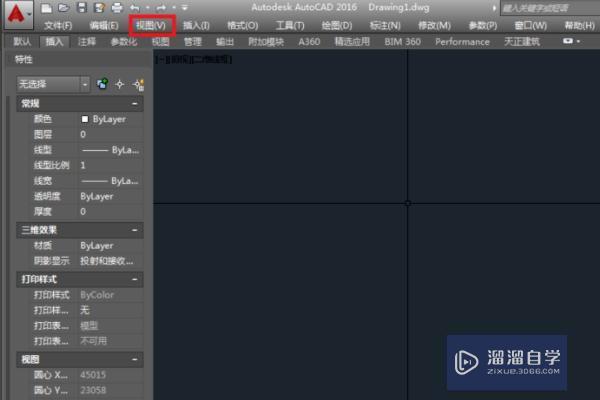Select the 阴影显示 property value
The width and height of the screenshot is (600, 400).
coord(110,261)
